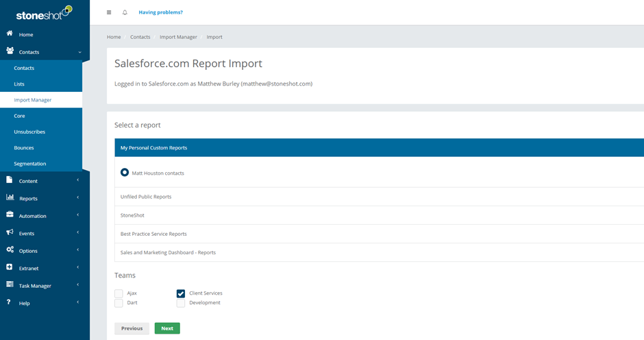Image resolution: width=644 pixels, height=340 pixels.
Task: Expand the Help menu chevron
Action: tap(77, 302)
